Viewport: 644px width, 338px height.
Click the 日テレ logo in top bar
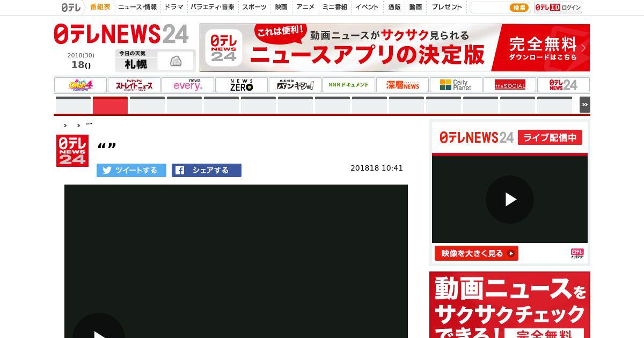(70, 8)
